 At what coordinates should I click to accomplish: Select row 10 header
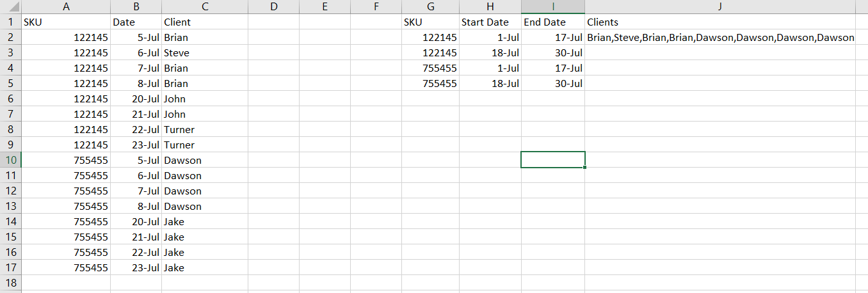pos(10,160)
